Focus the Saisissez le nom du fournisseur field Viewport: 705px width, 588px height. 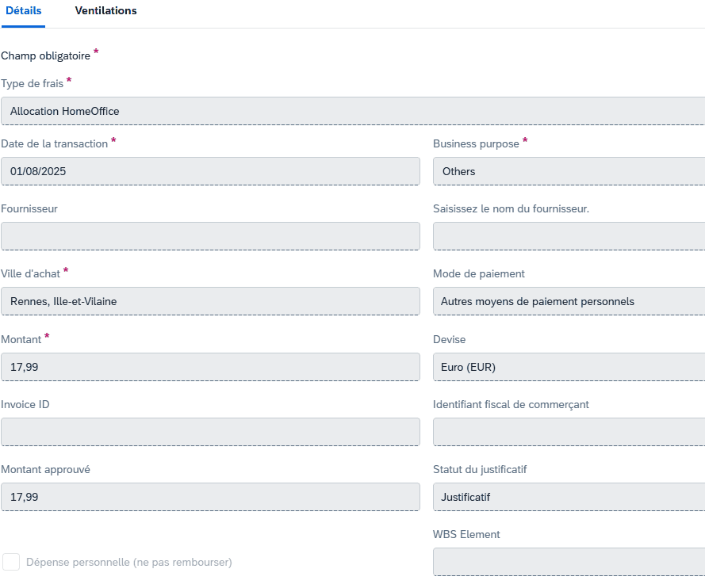tap(569, 236)
